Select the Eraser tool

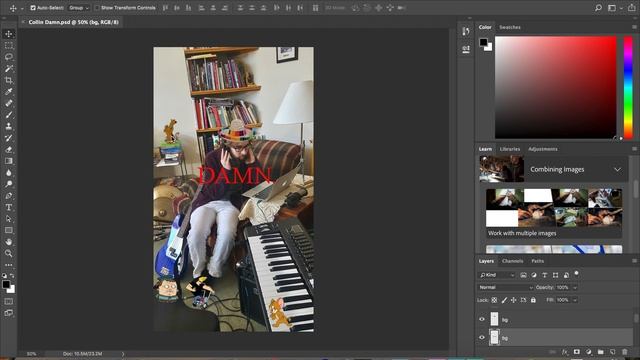tap(9, 149)
